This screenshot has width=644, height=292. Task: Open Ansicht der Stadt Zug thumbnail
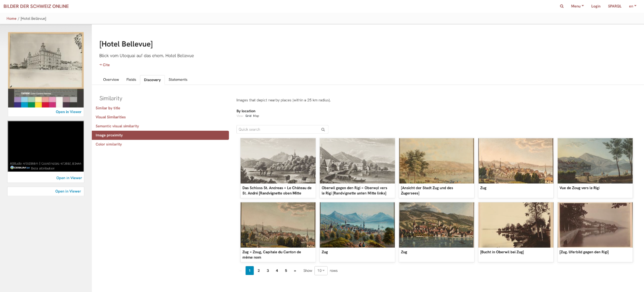pos(437,161)
